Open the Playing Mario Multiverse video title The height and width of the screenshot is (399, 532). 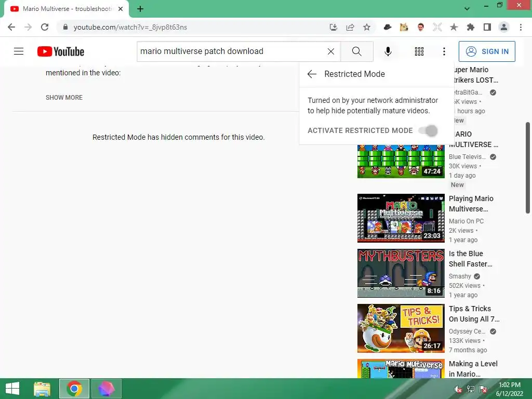tap(471, 204)
